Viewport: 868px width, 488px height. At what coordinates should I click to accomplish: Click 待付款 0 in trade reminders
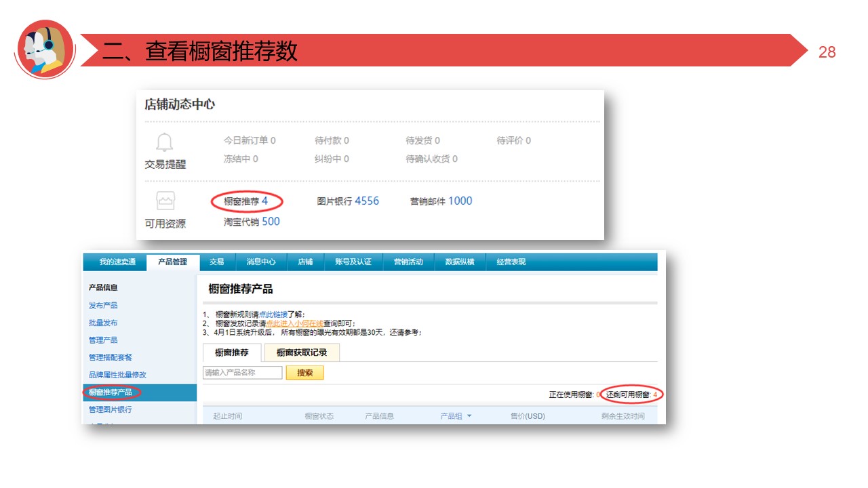click(332, 141)
